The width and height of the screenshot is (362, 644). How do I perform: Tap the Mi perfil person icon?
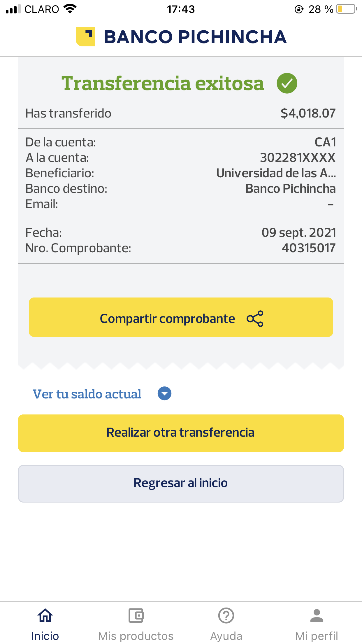(317, 615)
